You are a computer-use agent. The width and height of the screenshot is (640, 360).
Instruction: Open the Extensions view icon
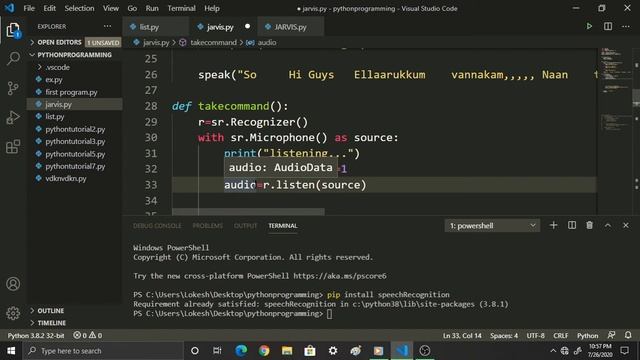(x=13, y=147)
